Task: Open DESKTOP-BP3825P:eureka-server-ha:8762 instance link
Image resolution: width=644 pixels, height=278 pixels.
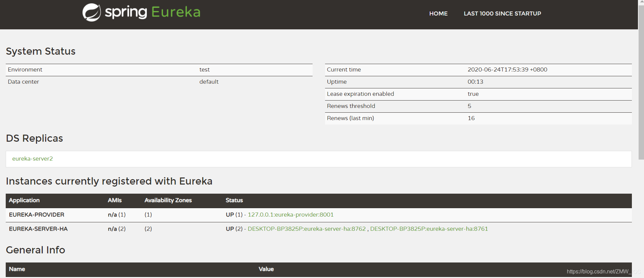Action: coord(307,229)
